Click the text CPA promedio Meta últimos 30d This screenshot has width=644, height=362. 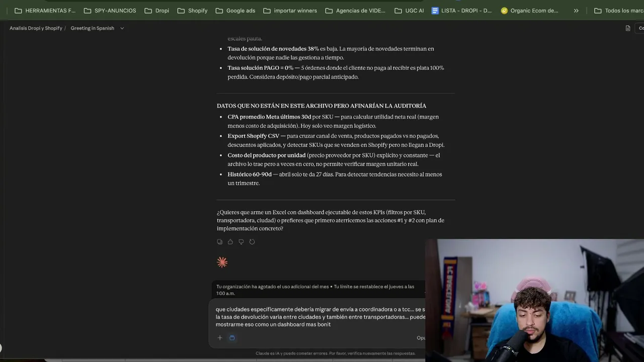pos(269,117)
